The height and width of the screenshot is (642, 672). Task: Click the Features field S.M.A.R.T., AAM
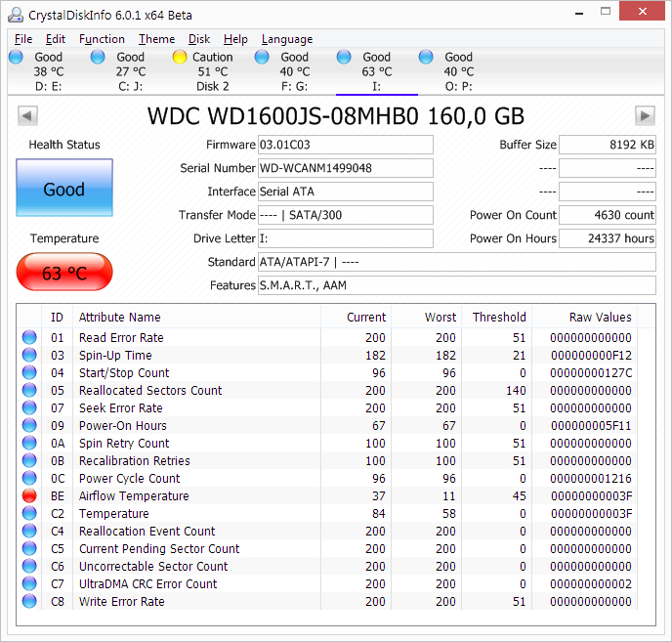click(x=457, y=285)
